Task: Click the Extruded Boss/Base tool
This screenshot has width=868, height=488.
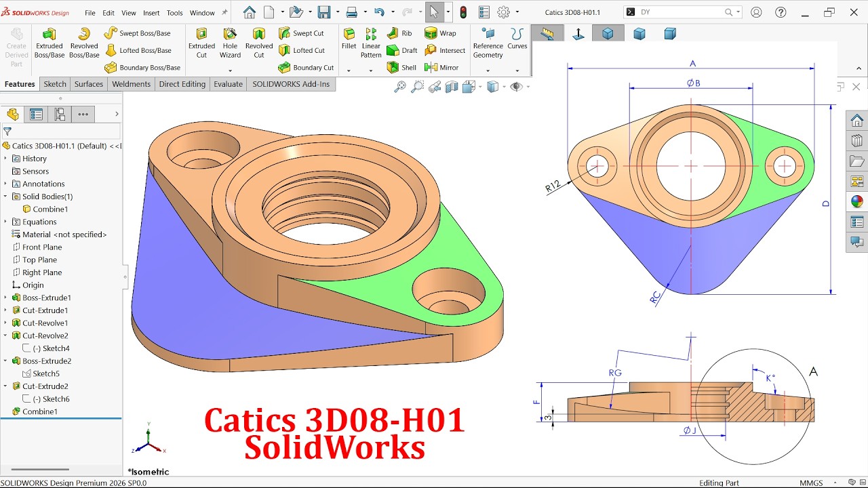Action: coord(50,43)
